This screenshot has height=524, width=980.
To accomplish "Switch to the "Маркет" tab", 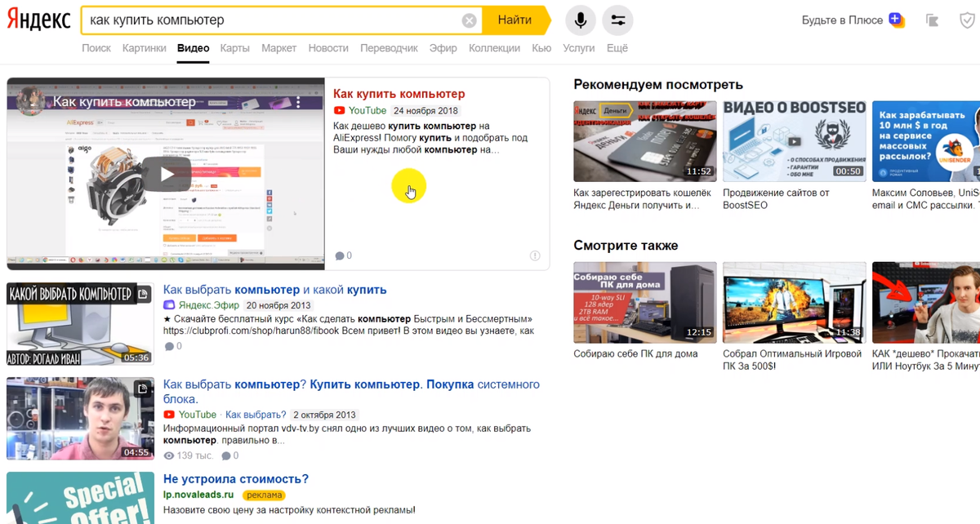I will pos(279,48).
